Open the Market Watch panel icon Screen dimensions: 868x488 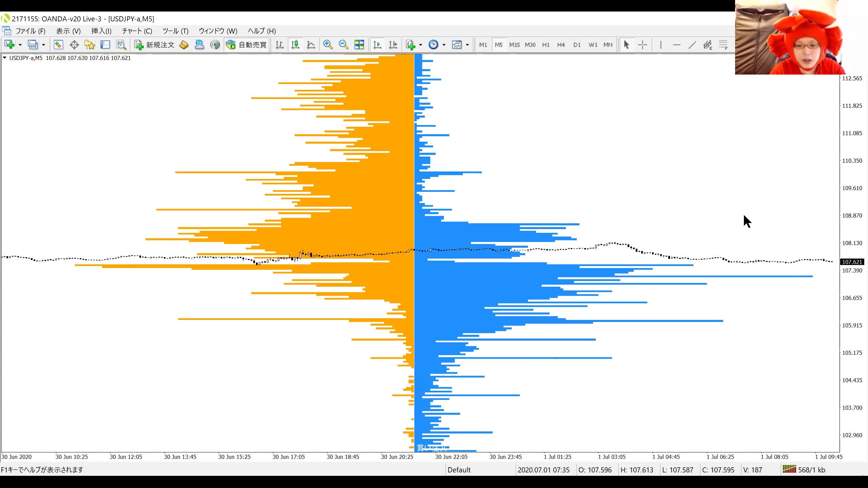click(x=58, y=45)
